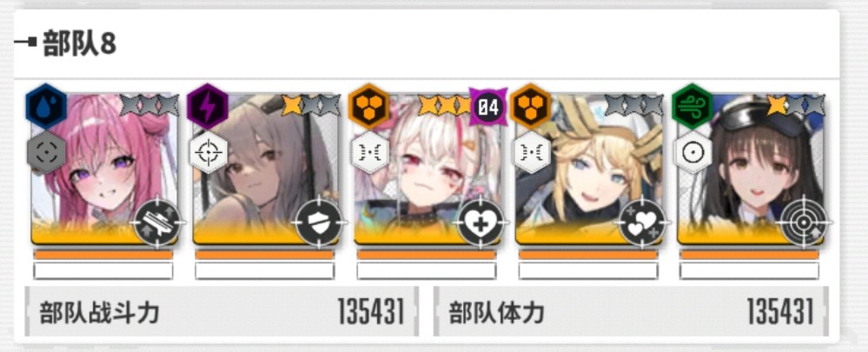Click the circle-dot weapon hexagon on dark-haired card
The height and width of the screenshot is (352, 868).
pos(692,152)
